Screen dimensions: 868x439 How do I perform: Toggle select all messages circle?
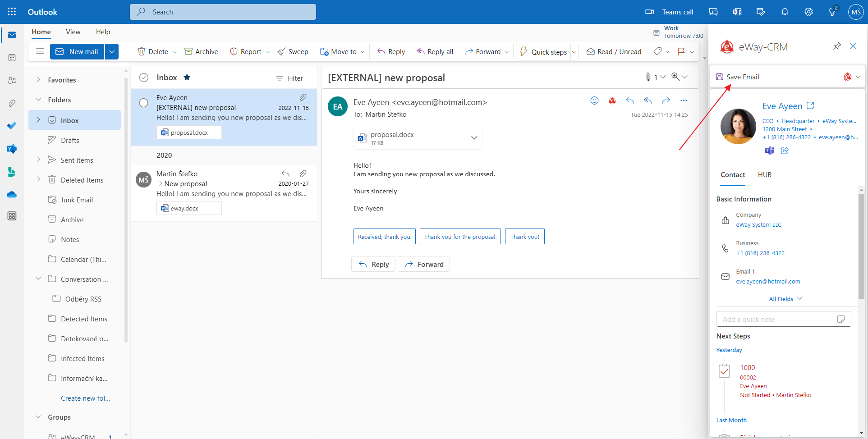[144, 78]
